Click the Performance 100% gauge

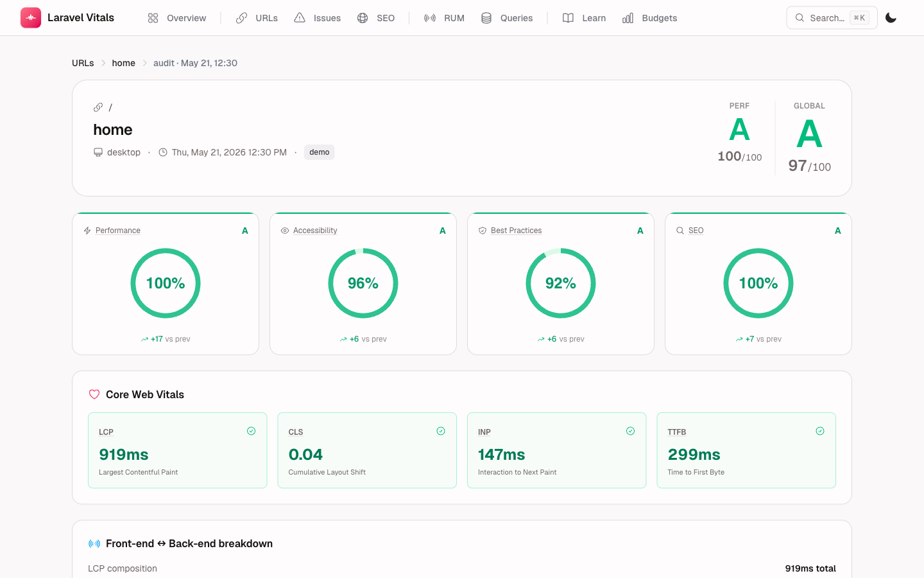[x=166, y=283]
